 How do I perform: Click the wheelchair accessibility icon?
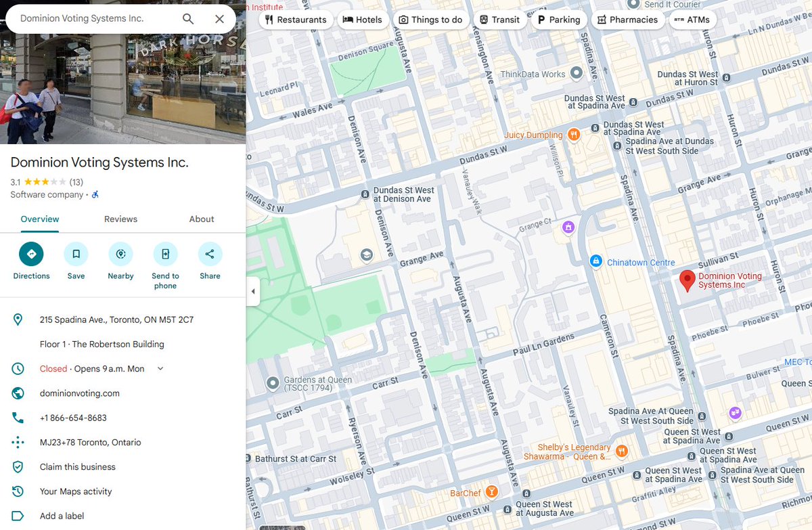(95, 194)
